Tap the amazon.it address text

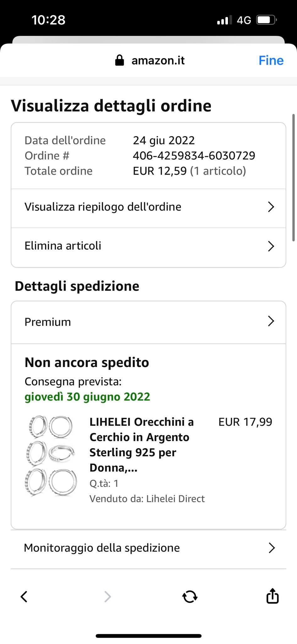(158, 60)
